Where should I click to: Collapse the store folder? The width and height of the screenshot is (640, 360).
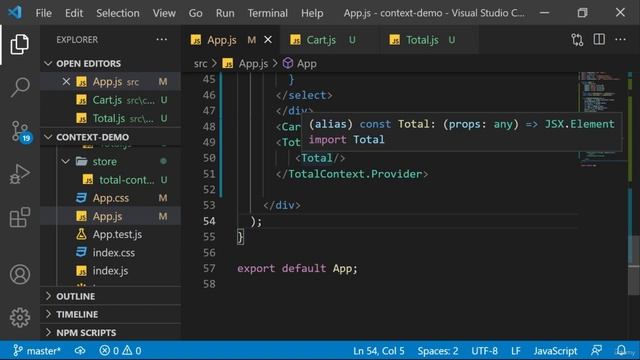tap(66, 162)
